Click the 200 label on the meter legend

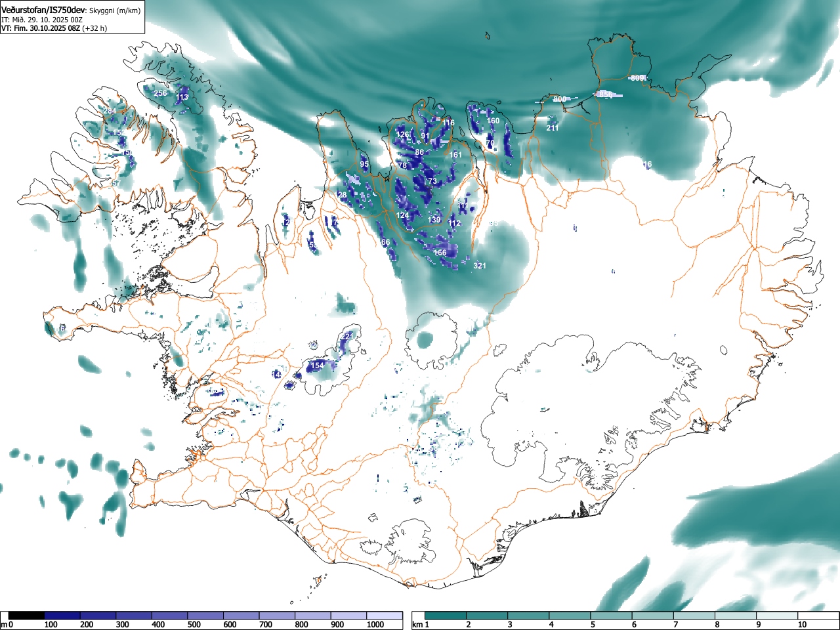[x=87, y=625]
